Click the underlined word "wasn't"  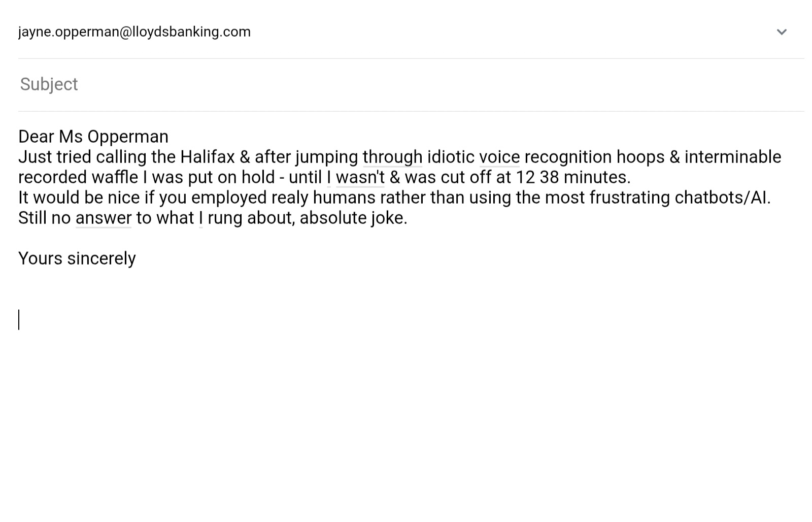(x=360, y=177)
